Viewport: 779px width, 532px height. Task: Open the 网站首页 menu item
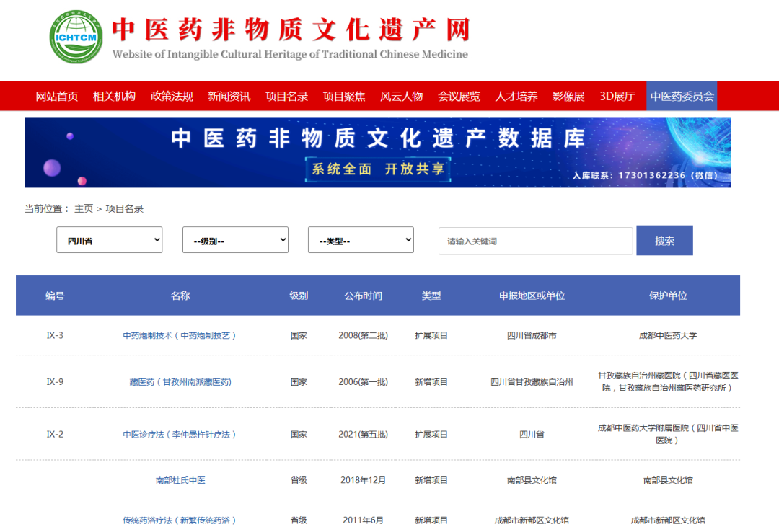(x=57, y=97)
